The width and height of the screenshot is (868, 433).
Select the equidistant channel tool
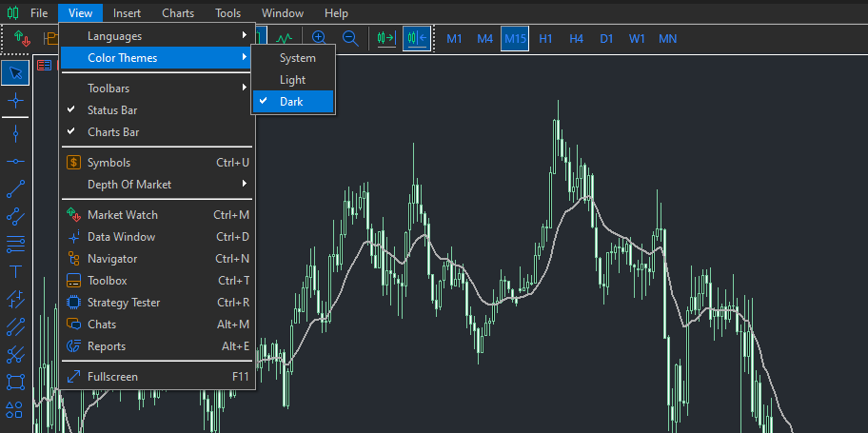tap(15, 216)
